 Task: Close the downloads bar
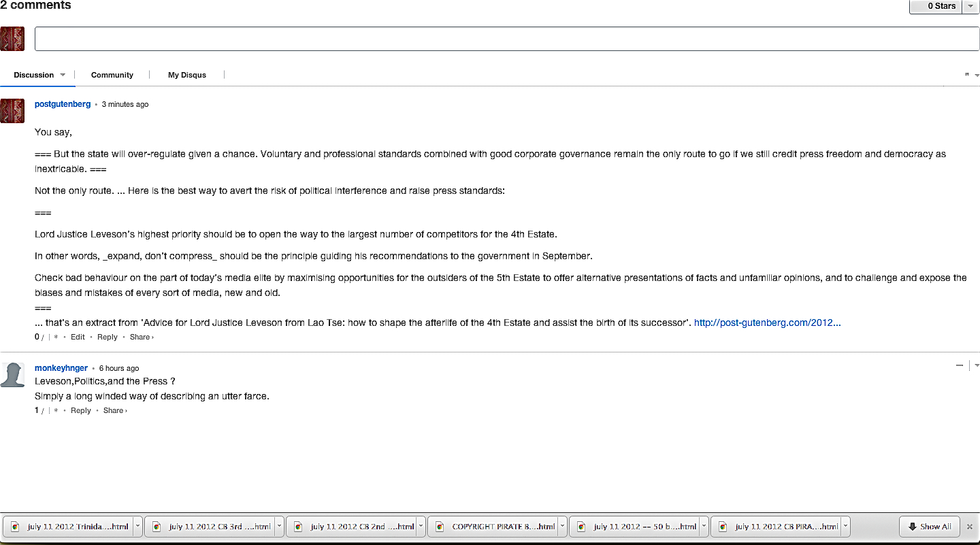[970, 527]
